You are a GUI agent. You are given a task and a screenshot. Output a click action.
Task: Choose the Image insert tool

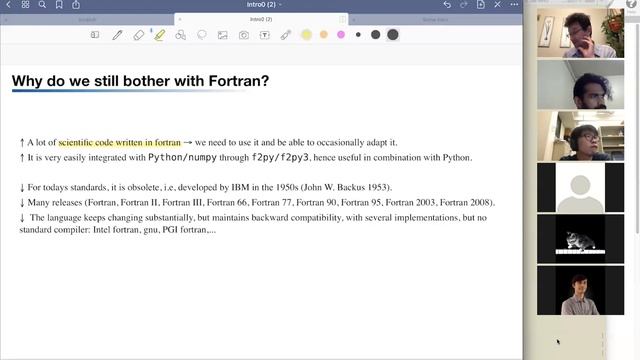coord(222,35)
